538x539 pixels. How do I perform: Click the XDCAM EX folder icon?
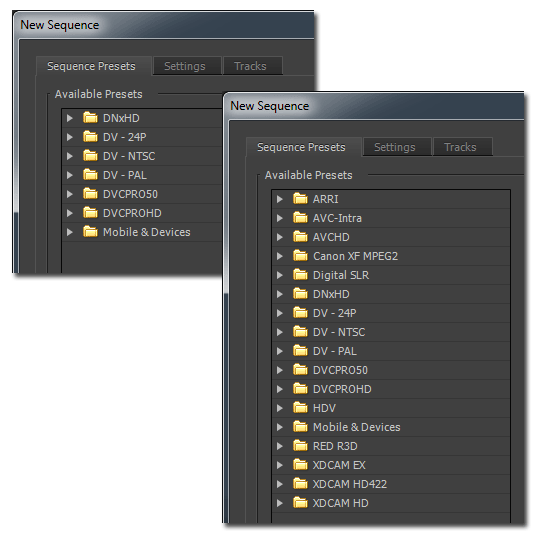pyautogui.click(x=300, y=464)
